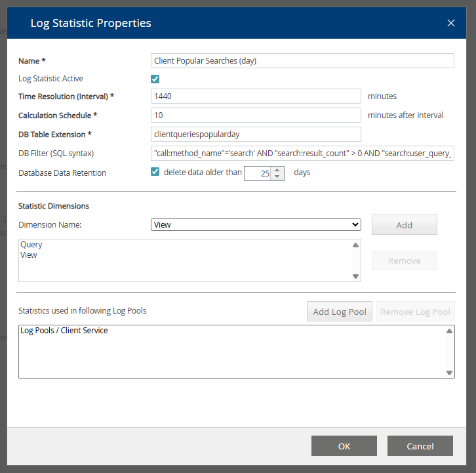This screenshot has height=473, width=476.
Task: Decrease retention days with down arrow
Action: coord(277,176)
